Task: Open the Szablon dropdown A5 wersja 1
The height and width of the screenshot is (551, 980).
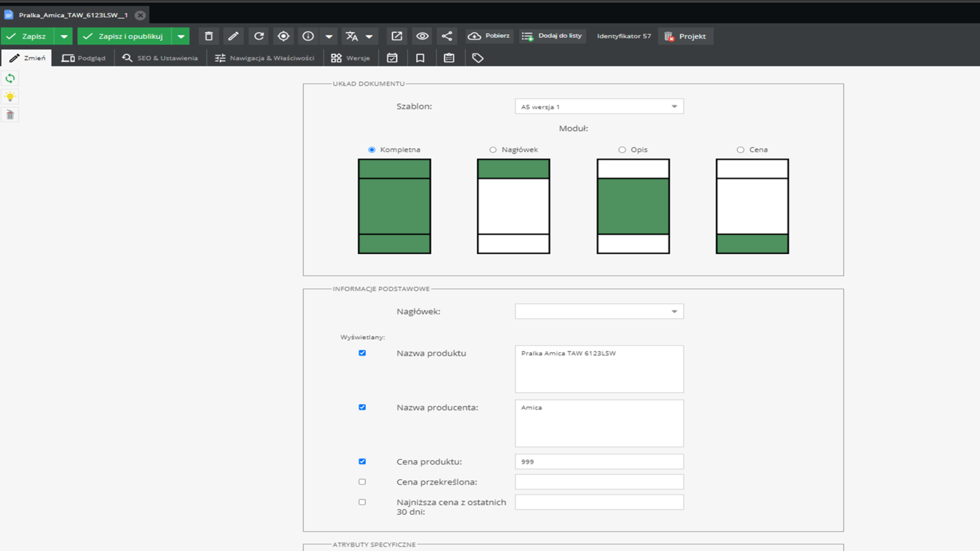Action: tap(599, 107)
